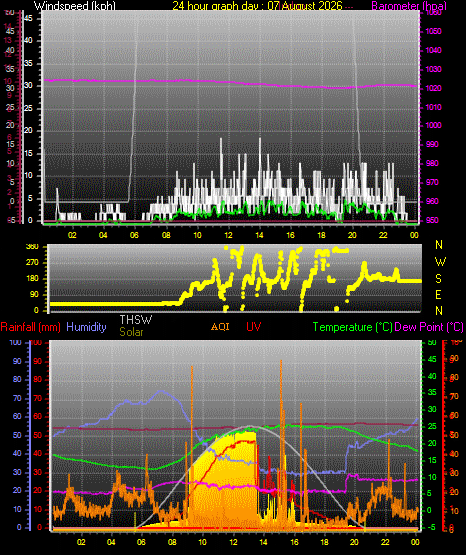Select the blue 'Humidity' legend label
The width and height of the screenshot is (466, 555).
(86, 327)
